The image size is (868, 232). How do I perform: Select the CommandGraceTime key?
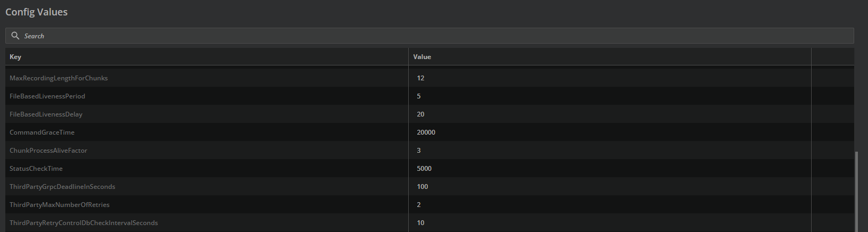click(42, 132)
